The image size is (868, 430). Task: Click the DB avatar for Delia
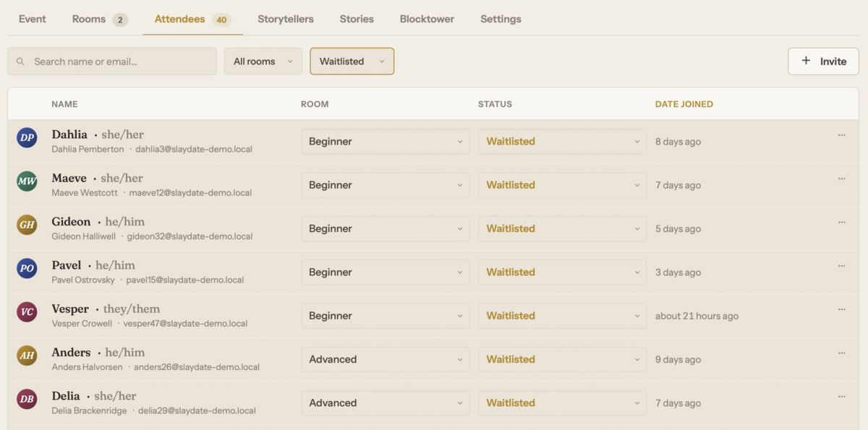point(27,399)
